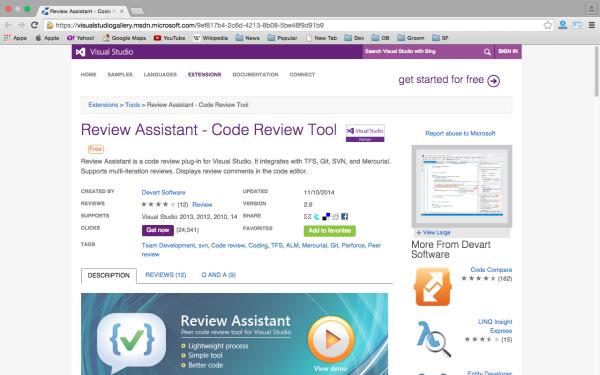Open the New Tab bookmark
The image size is (600, 375).
tap(321, 38)
